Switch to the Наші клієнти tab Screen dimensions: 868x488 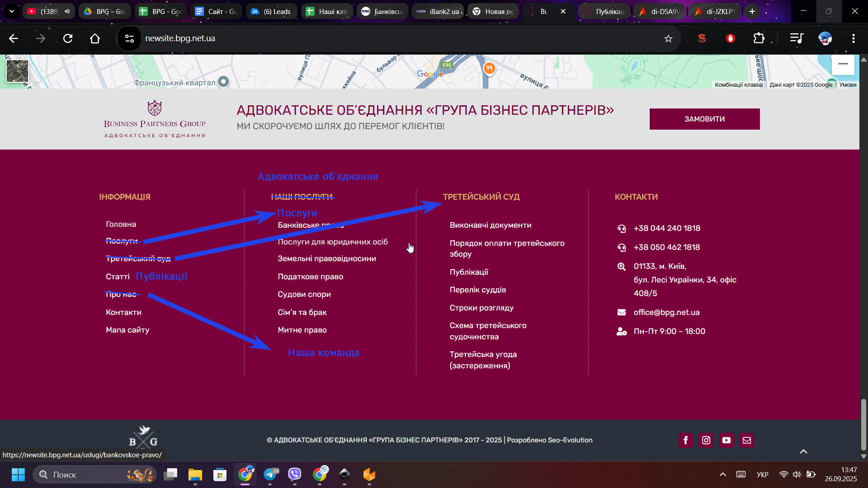click(327, 11)
